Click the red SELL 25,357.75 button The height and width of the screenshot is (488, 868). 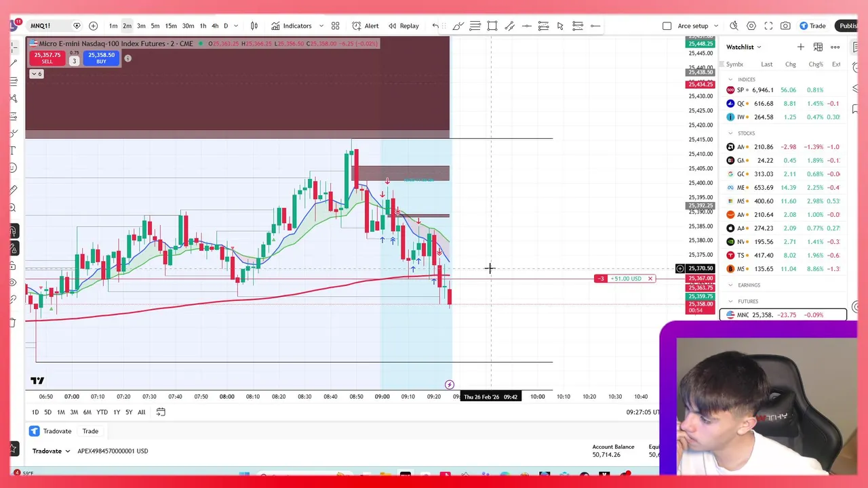coord(47,58)
